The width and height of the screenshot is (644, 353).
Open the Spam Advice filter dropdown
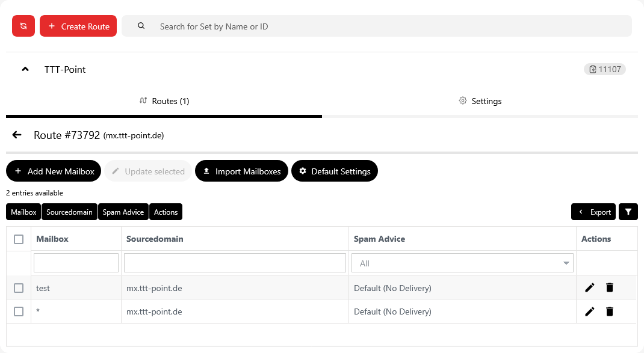pos(463,263)
